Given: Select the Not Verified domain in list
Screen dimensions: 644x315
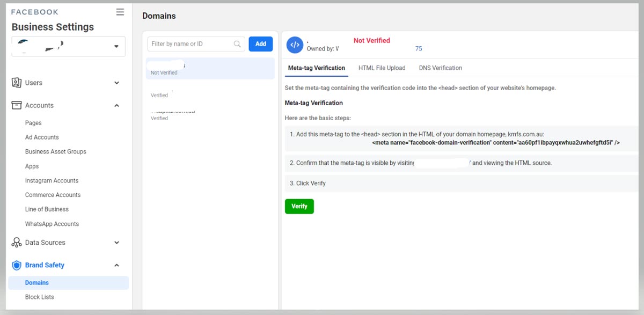Looking at the screenshot, I should (x=210, y=69).
